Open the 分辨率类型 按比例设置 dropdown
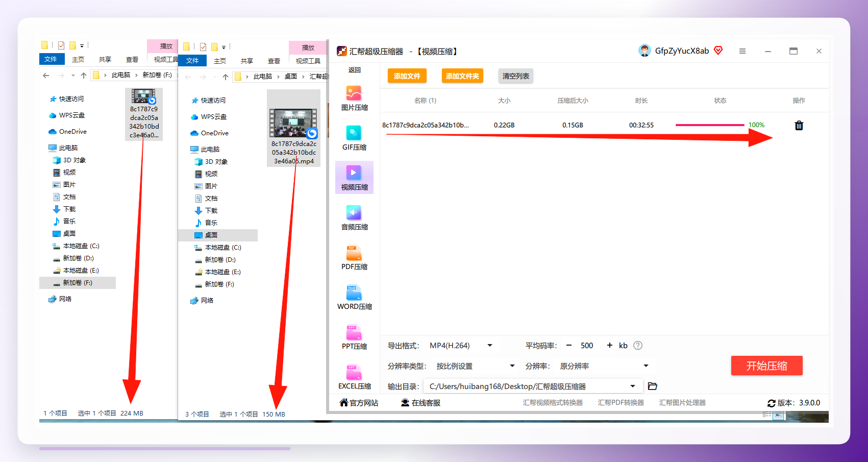The width and height of the screenshot is (868, 462). coord(476,366)
